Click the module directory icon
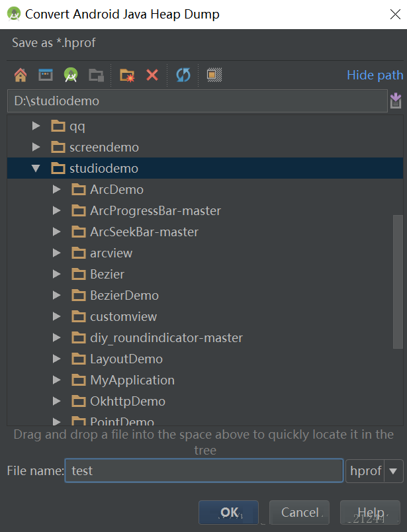 point(97,75)
